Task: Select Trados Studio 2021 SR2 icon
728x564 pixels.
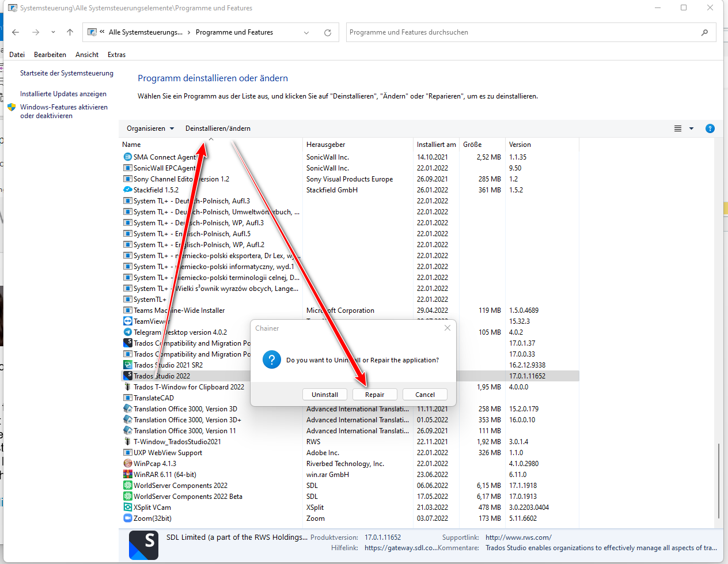Action: (x=127, y=365)
